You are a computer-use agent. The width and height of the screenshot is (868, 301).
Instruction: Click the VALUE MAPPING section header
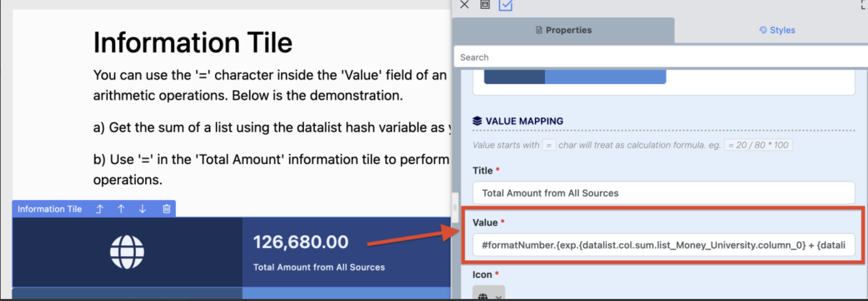524,121
